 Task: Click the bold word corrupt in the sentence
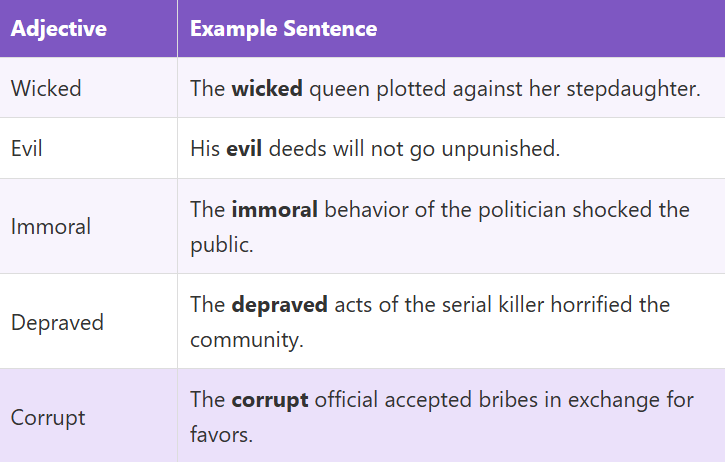(x=270, y=400)
